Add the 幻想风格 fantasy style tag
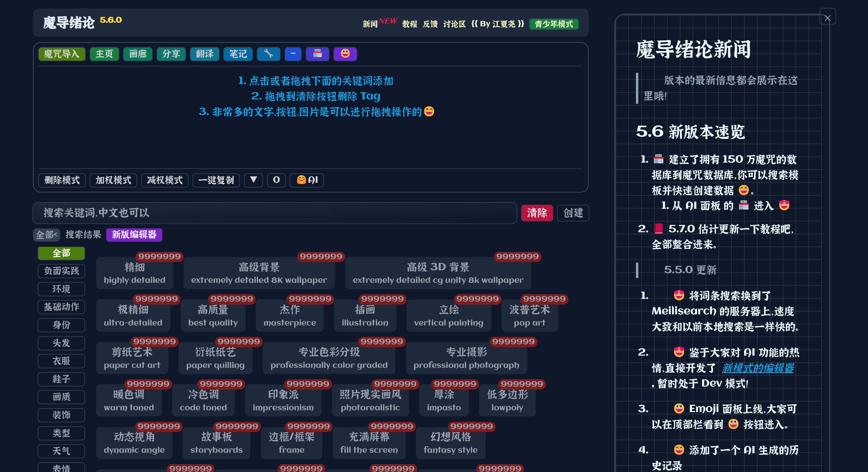 [451, 443]
